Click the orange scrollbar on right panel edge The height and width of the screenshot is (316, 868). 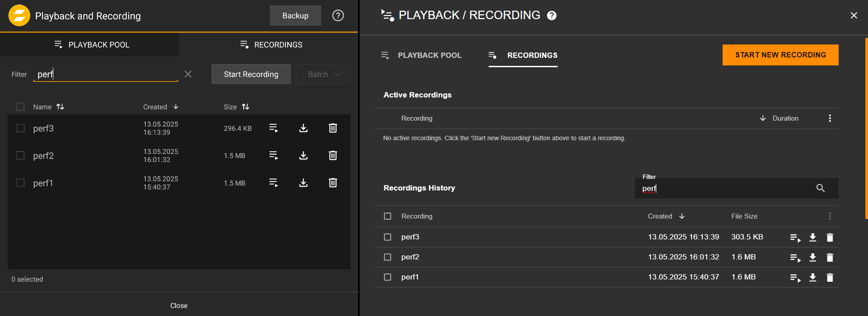click(x=866, y=128)
